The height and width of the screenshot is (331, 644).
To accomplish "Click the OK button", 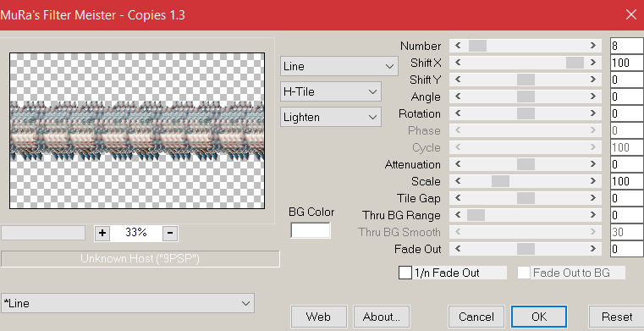I will click(x=539, y=317).
